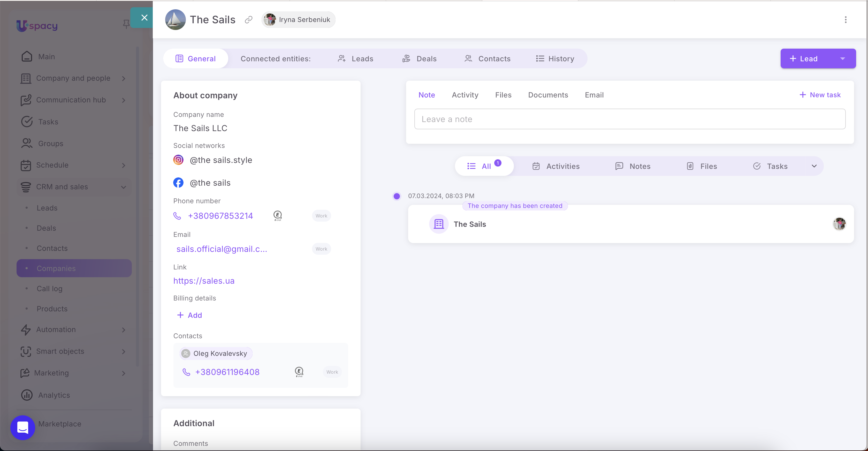Expand the Automation sidebar section
This screenshot has width=868, height=451.
click(x=123, y=330)
